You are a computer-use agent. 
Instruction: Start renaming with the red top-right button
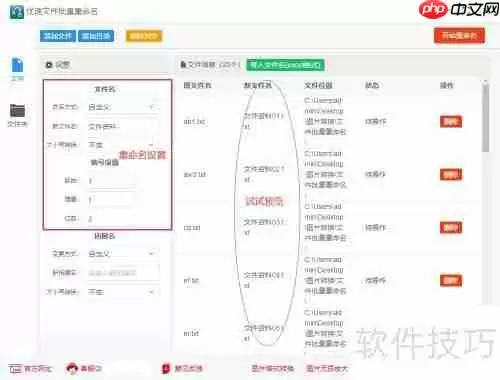(x=459, y=35)
